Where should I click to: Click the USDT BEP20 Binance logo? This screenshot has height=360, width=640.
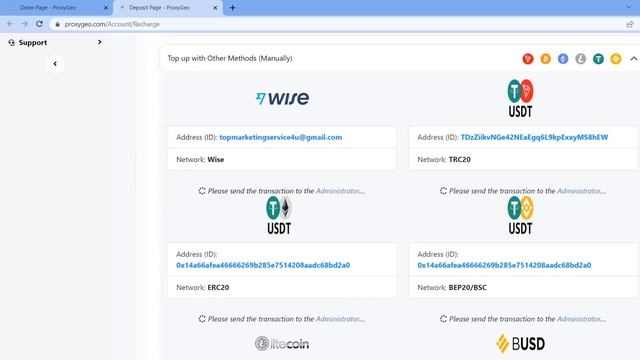(520, 215)
